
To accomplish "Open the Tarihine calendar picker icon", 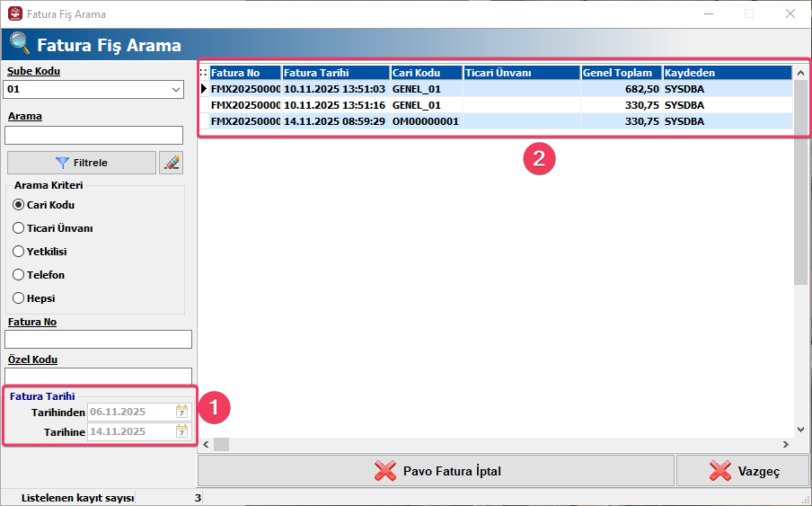I will [x=181, y=431].
